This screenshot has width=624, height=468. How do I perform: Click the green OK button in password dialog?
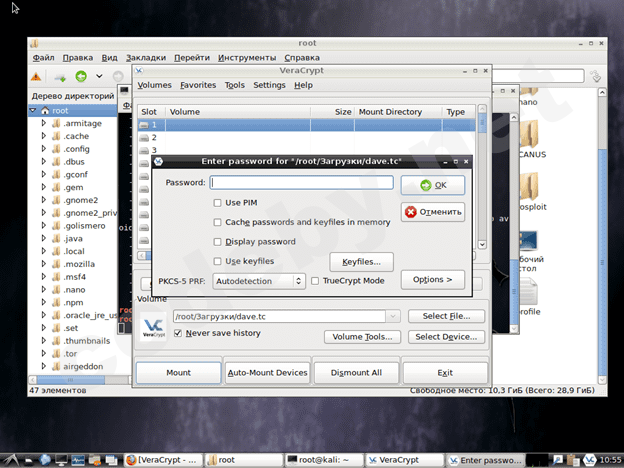[433, 185]
